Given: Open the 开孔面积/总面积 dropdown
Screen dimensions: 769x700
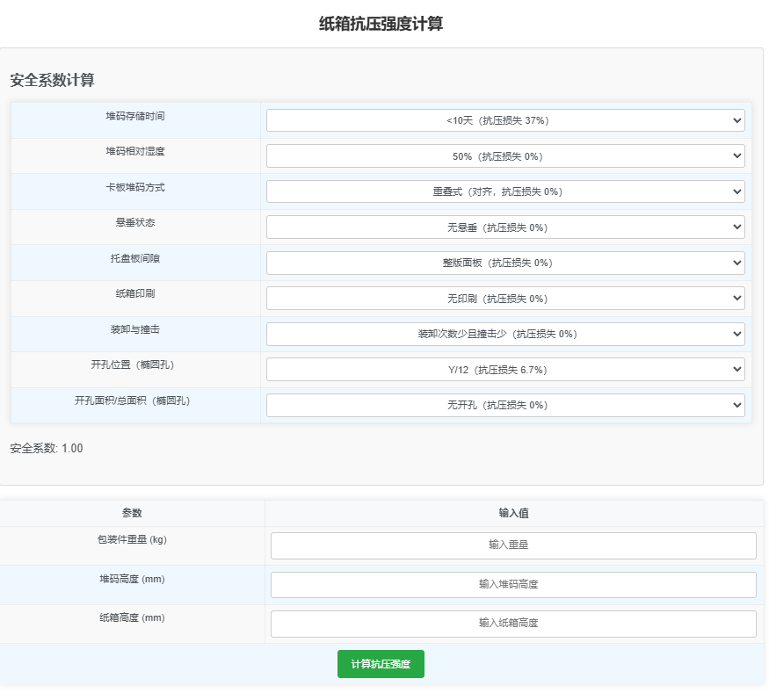Looking at the screenshot, I should 503,405.
